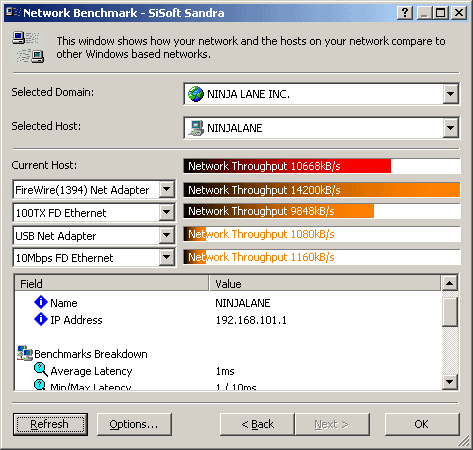Screen dimensions: 473x450
Task: Click the list scrollbar down arrow
Action: pos(450,381)
